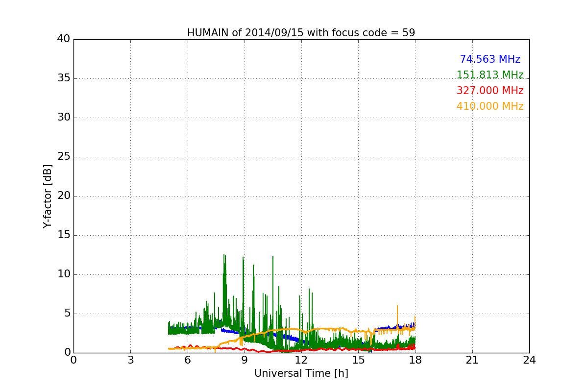Click the x-axis tick label 18
Image resolution: width=588 pixels, height=392 pixels.
point(415,360)
